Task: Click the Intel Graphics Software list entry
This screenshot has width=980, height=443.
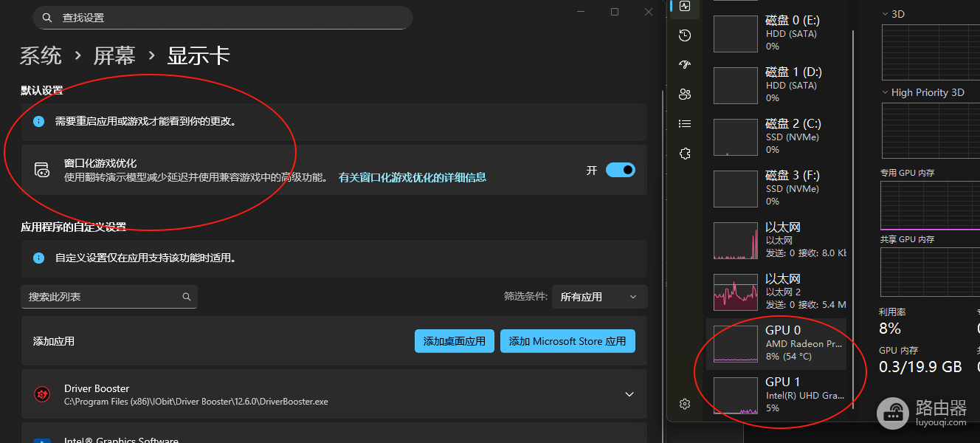Action: point(334,433)
